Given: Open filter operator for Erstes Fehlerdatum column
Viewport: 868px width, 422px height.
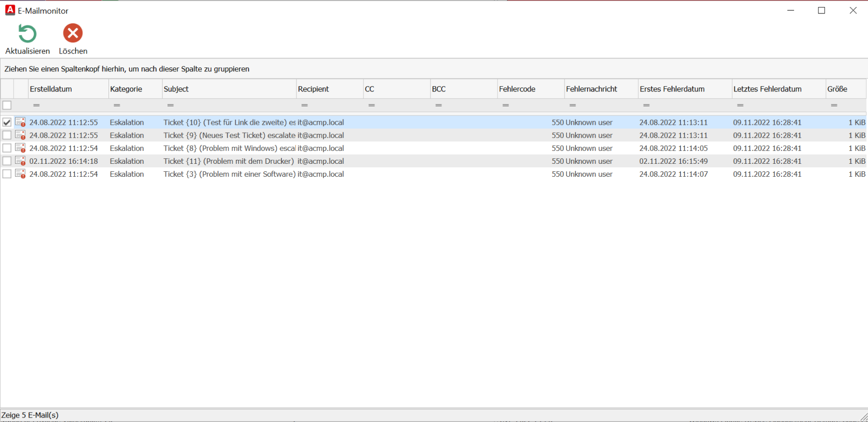Looking at the screenshot, I should [x=646, y=105].
